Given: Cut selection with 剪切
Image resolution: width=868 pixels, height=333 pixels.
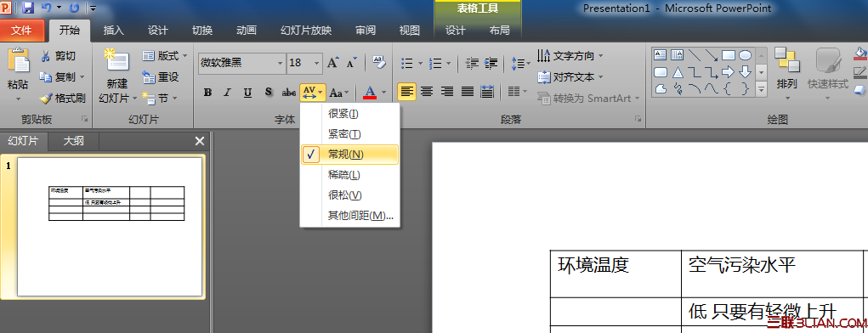Looking at the screenshot, I should tap(59, 56).
